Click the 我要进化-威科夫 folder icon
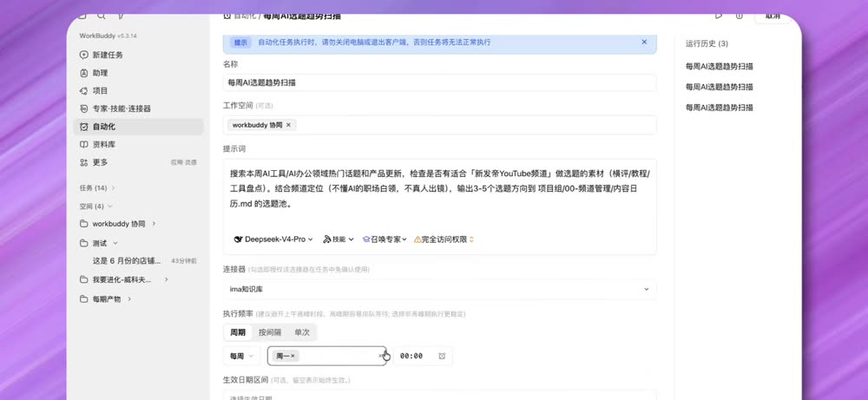Image resolution: width=868 pixels, height=400 pixels. click(x=83, y=280)
